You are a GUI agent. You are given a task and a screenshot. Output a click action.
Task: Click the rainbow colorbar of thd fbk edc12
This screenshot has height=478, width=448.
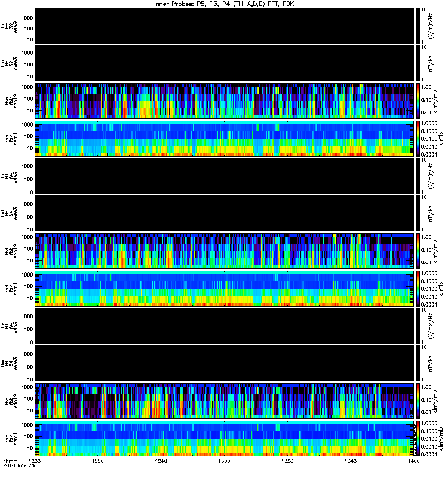coord(418,251)
